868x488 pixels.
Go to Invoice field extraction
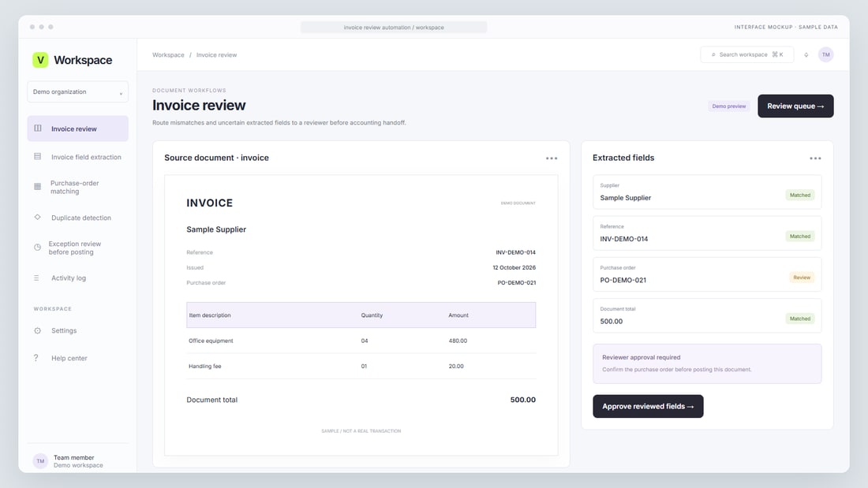coord(77,157)
